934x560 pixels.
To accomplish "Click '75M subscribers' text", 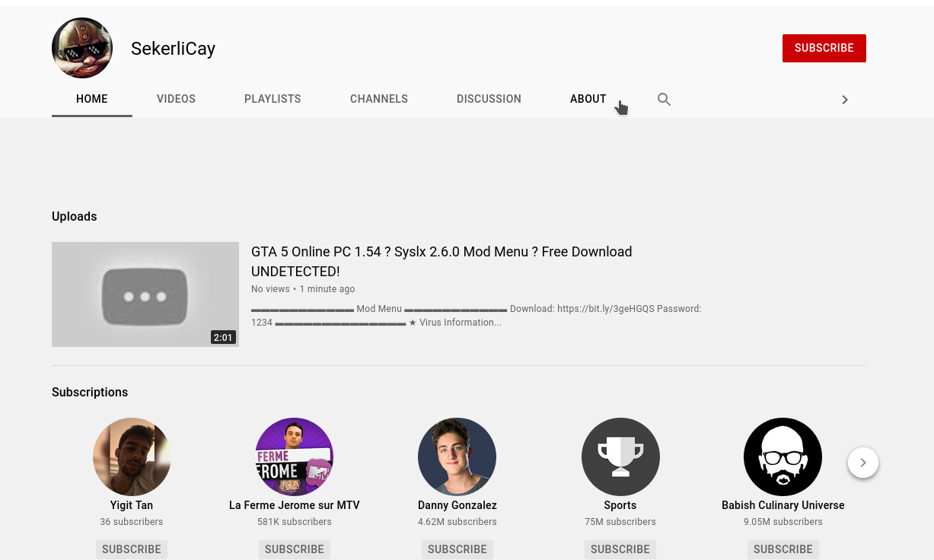I will click(x=620, y=522).
